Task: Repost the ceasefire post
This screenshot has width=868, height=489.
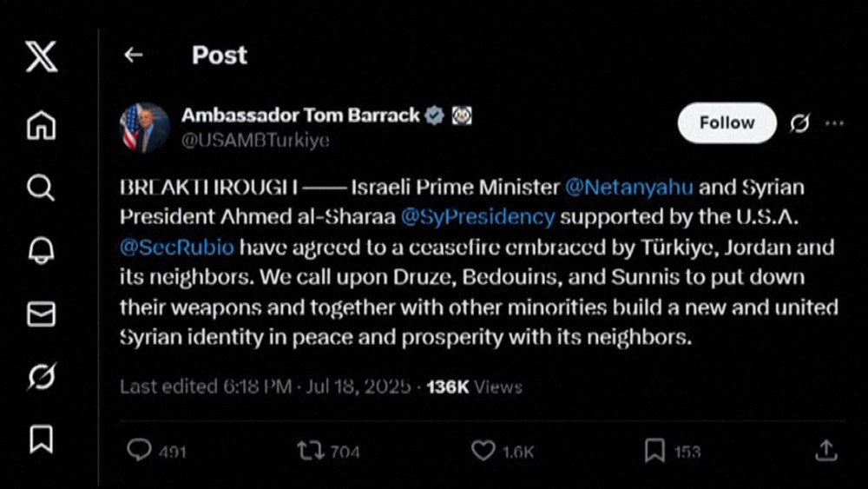Action: (309, 450)
